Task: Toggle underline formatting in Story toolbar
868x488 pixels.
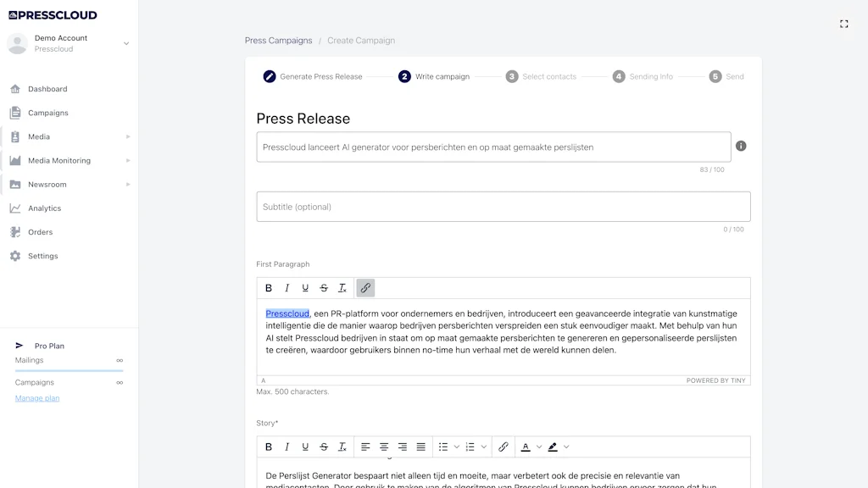Action: 303,446
